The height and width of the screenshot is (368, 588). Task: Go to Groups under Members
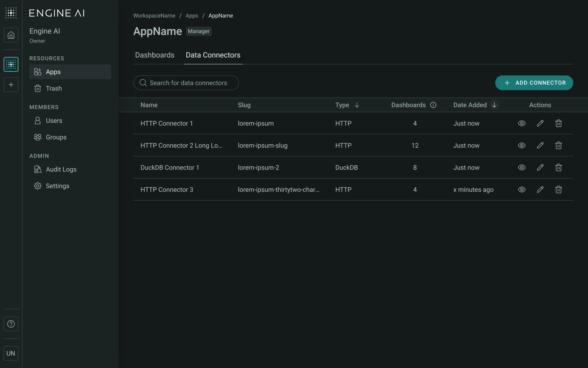(70, 137)
